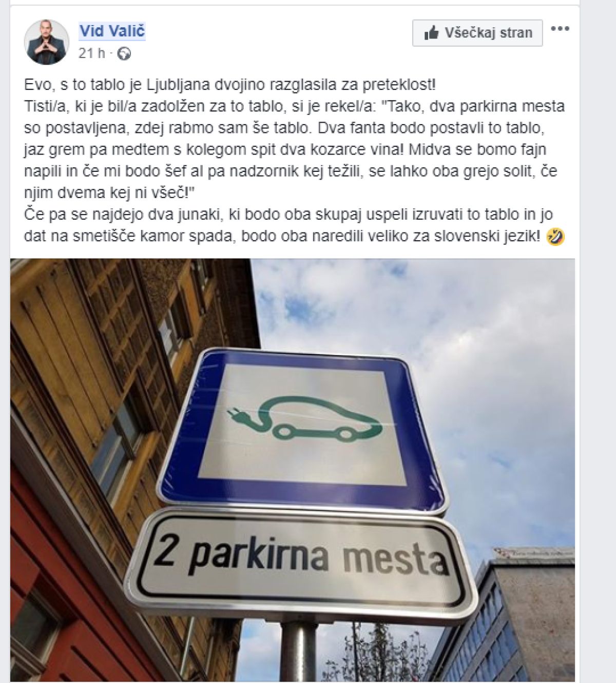
Task: Open the Vid Valič name link
Action: [112, 31]
